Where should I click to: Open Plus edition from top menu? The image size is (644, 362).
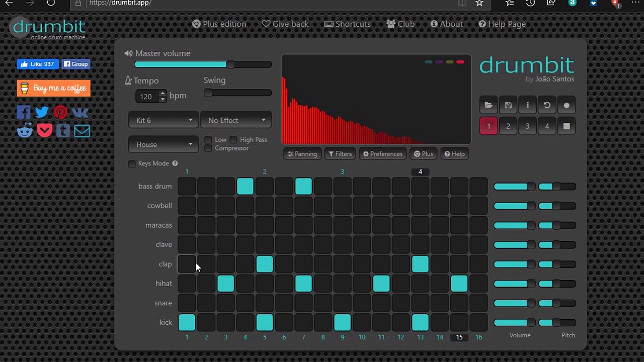click(x=219, y=24)
